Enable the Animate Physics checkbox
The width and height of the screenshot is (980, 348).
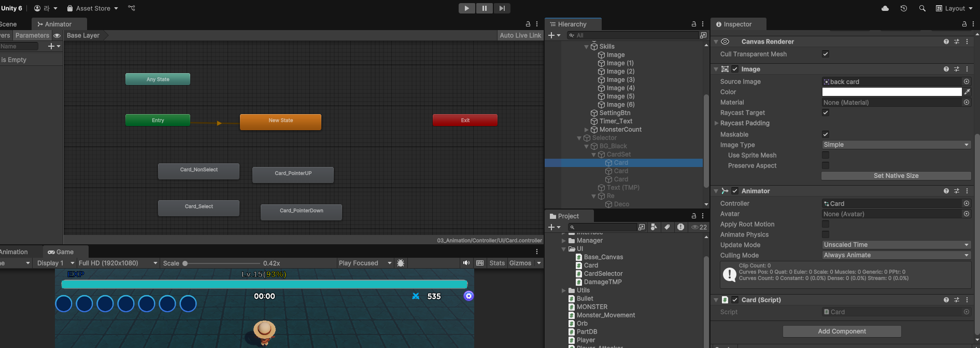[x=826, y=234]
